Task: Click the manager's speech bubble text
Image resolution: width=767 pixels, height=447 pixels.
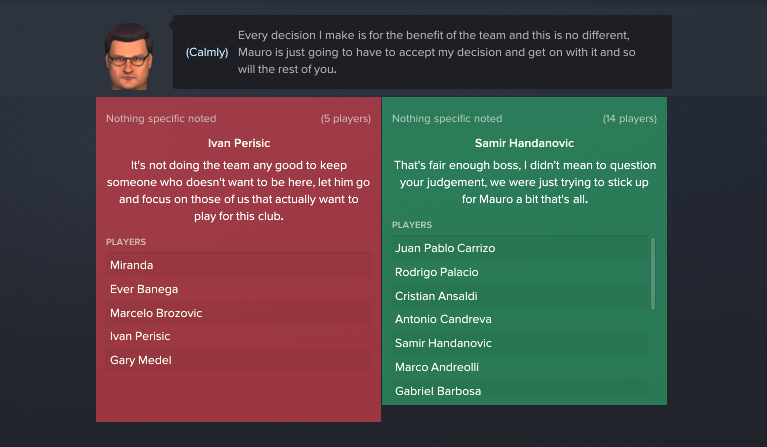Action: pos(436,52)
